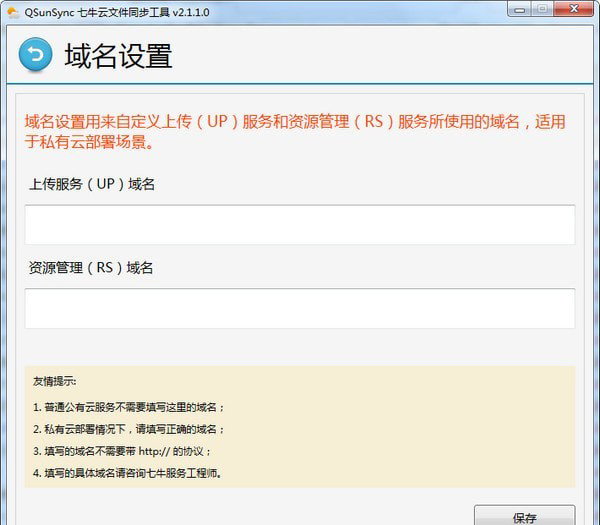Click tip 2 about 私有云部署情况下

129,429
